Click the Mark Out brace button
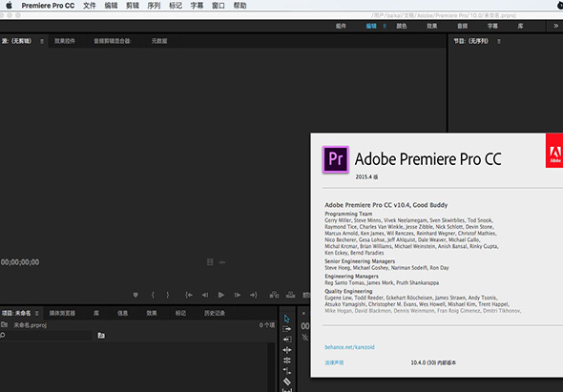 coord(167,295)
